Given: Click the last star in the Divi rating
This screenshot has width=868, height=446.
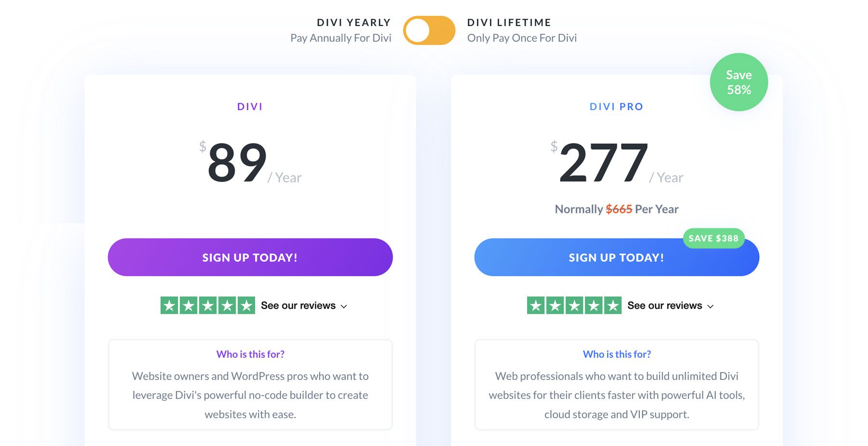Looking at the screenshot, I should click(x=246, y=305).
